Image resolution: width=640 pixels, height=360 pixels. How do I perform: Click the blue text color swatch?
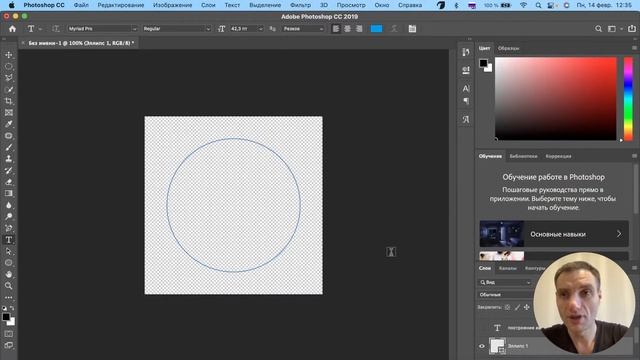click(x=376, y=29)
